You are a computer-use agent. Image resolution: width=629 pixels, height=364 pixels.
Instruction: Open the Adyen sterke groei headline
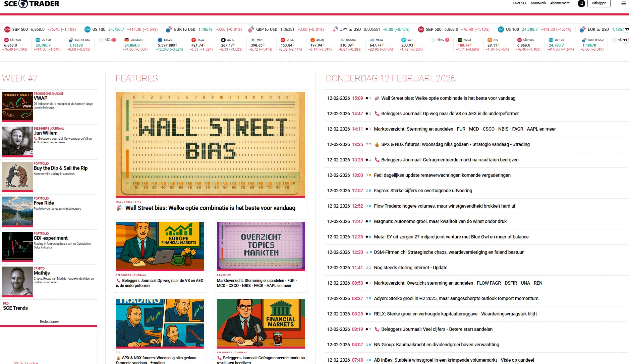pyautogui.click(x=456, y=298)
